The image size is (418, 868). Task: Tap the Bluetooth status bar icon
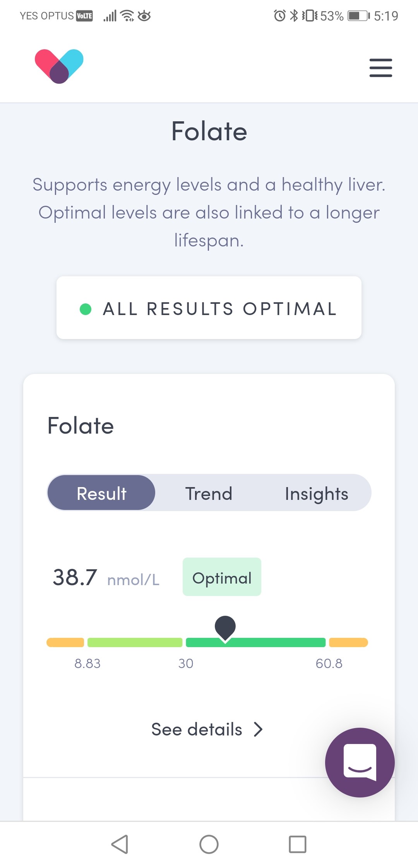(294, 16)
